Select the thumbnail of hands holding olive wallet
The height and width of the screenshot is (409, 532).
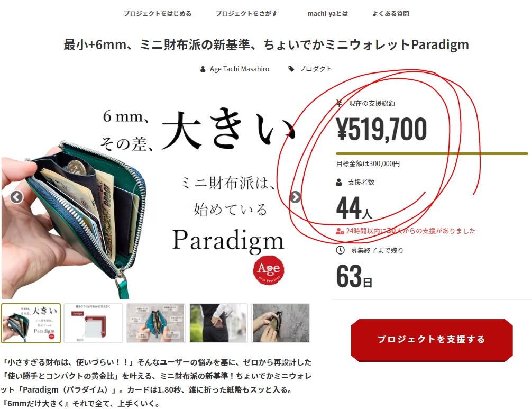pos(281,323)
